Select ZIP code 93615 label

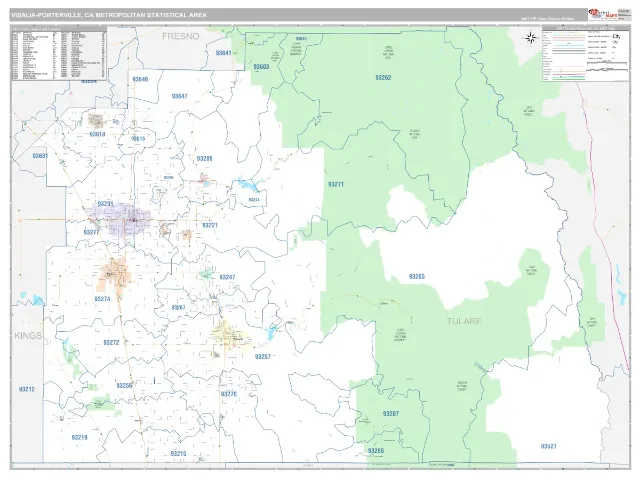[138, 139]
